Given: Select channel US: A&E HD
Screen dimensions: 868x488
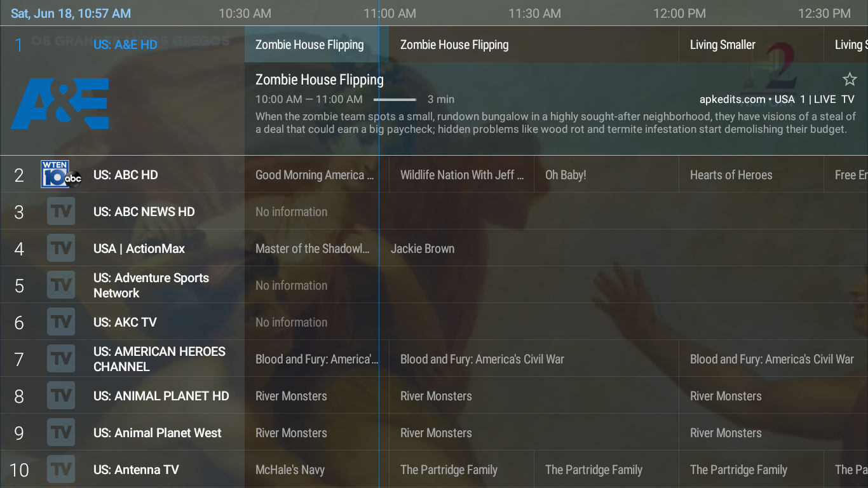Looking at the screenshot, I should tap(125, 44).
